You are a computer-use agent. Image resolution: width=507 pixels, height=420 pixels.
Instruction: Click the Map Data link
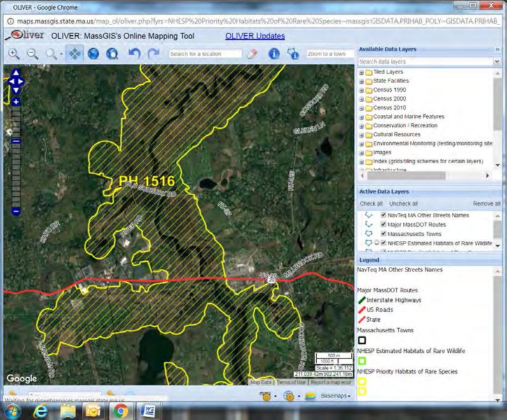[261, 382]
